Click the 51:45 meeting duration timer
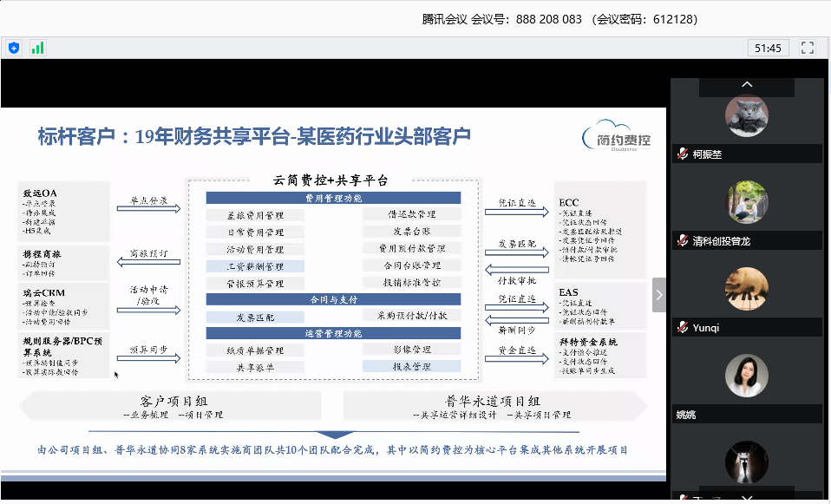This screenshot has width=831, height=504. [x=768, y=49]
